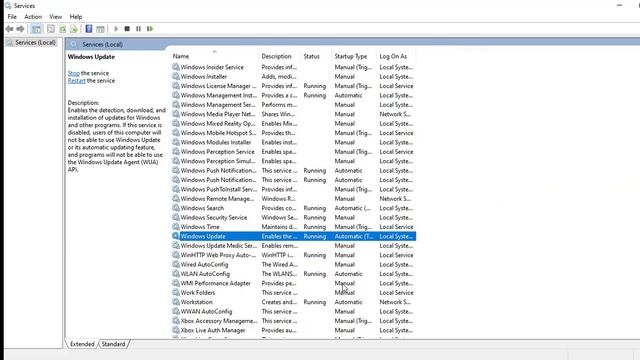
Task: Select Windows Media Player Network row
Action: tap(293, 114)
